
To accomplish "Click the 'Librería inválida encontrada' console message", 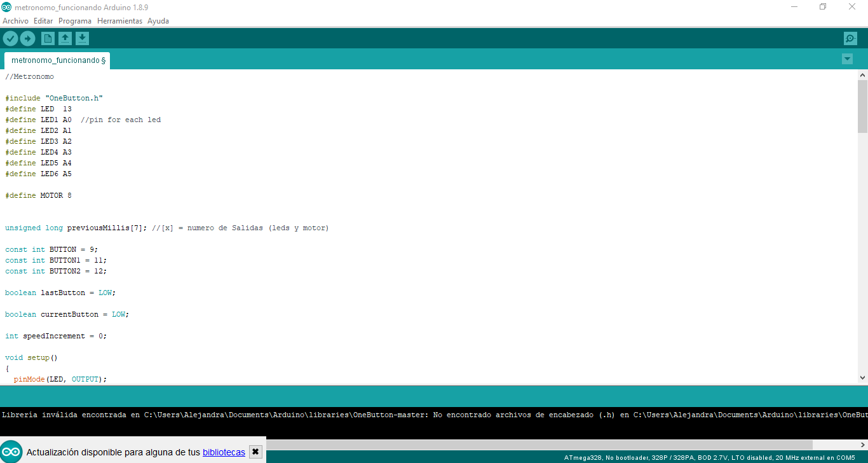I will pyautogui.click(x=434, y=415).
